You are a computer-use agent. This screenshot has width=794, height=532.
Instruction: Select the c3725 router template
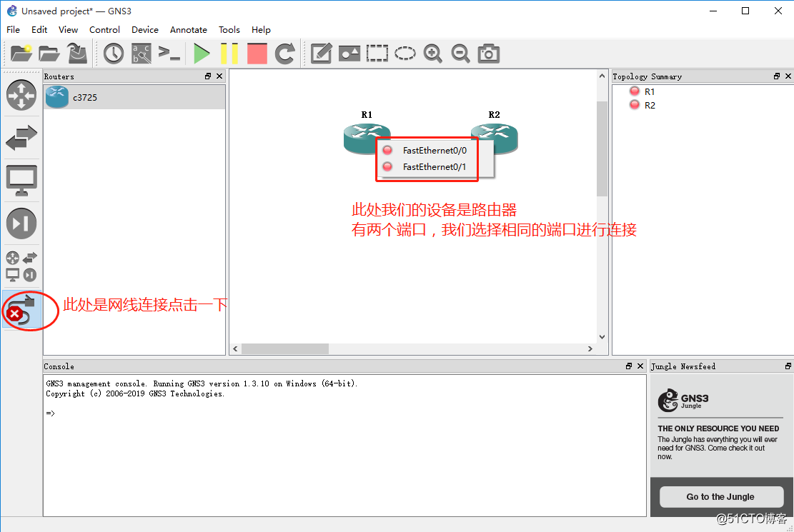(x=134, y=97)
